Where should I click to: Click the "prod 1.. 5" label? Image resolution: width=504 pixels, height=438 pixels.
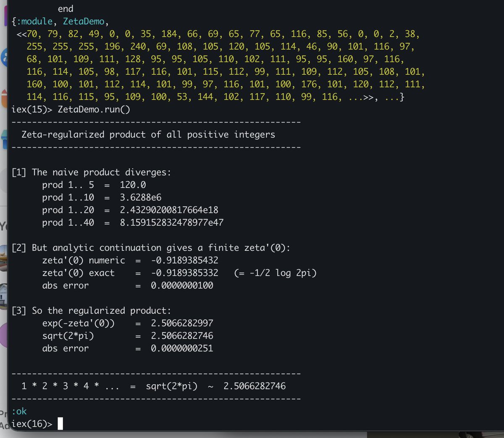[x=68, y=185]
